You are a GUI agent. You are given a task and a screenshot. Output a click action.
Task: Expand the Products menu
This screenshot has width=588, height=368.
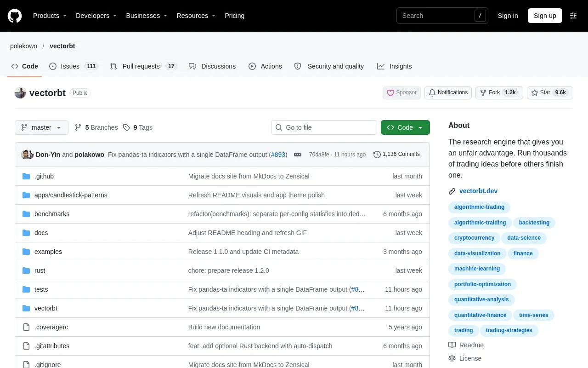(50, 16)
